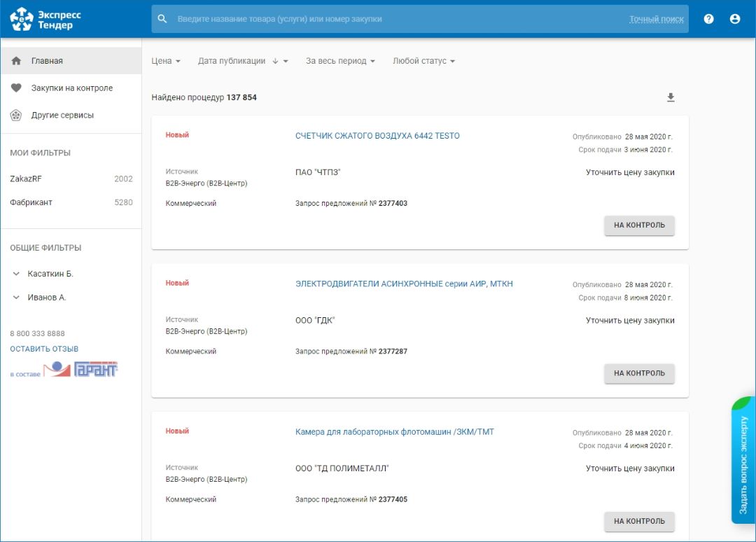Image resolution: width=756 pixels, height=542 pixels.
Task: Select the Фабрикант saved filter
Action: click(x=71, y=202)
